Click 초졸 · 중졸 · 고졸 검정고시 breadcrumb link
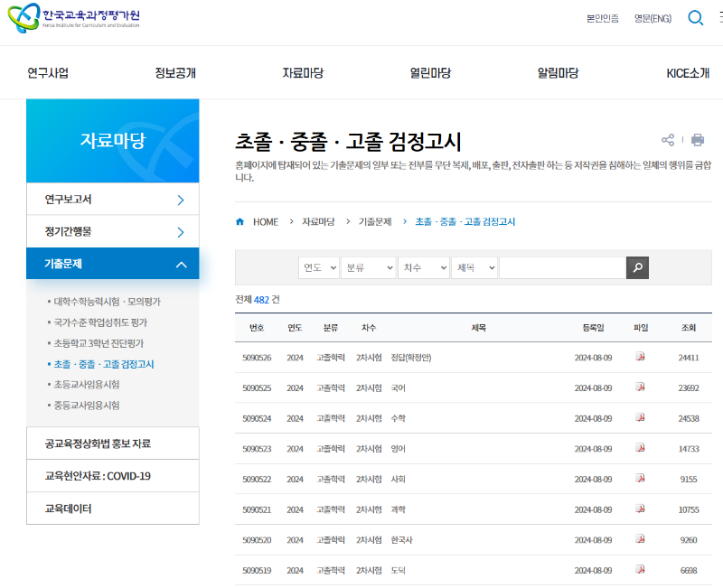This screenshot has height=588, width=723. click(x=465, y=222)
